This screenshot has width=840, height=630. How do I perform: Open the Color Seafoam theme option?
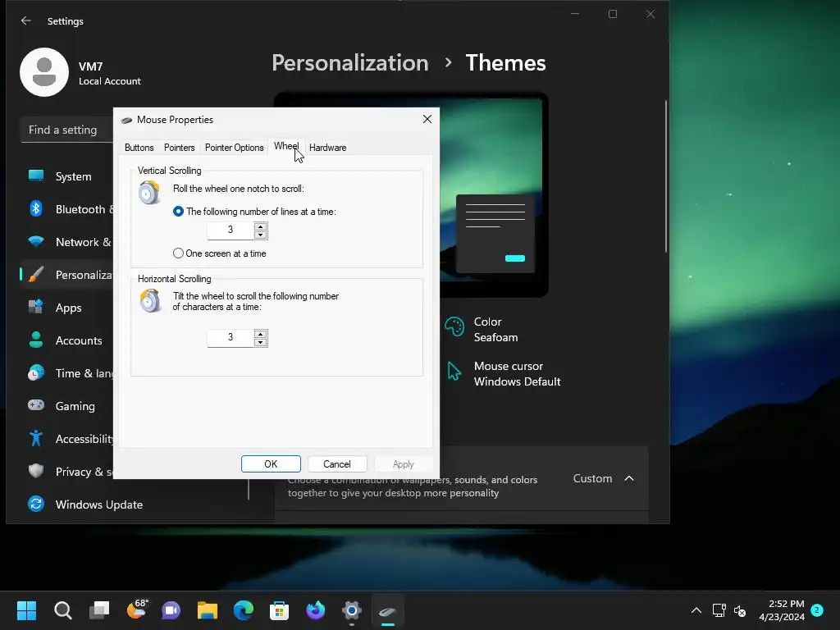click(x=482, y=330)
